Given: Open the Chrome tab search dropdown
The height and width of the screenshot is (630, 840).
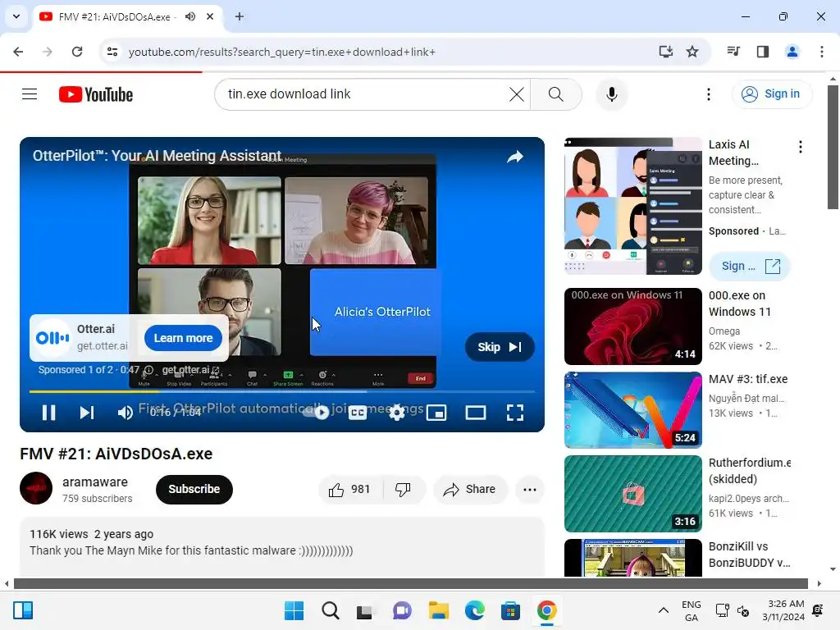Looking at the screenshot, I should 16,16.
